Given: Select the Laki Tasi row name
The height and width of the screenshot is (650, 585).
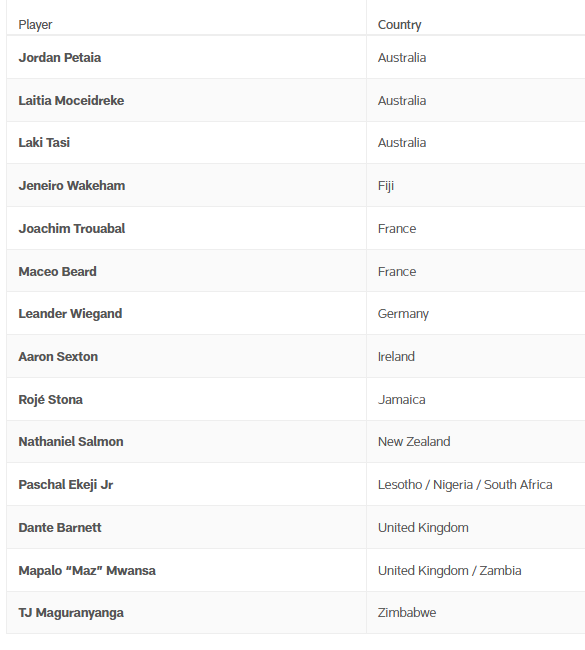Looking at the screenshot, I should click(44, 143).
